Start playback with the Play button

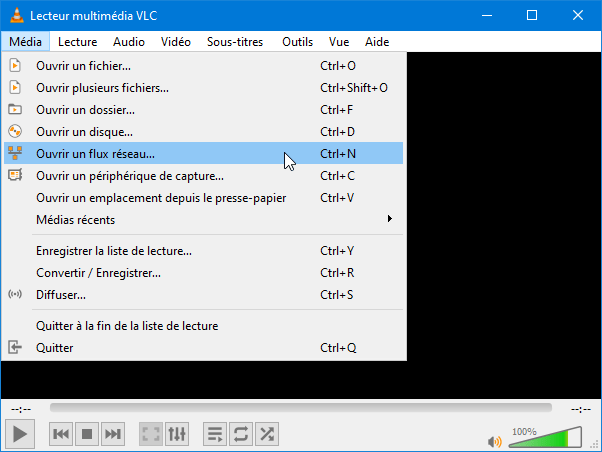pyautogui.click(x=20, y=434)
